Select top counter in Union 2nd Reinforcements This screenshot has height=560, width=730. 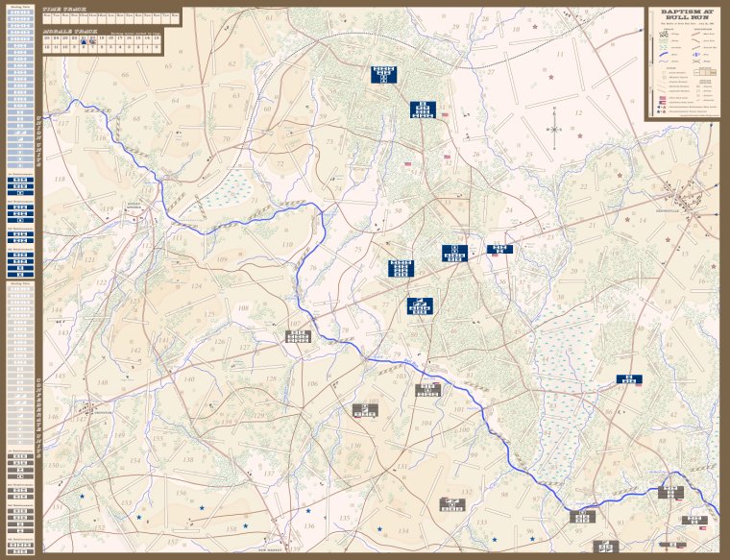click(20, 207)
